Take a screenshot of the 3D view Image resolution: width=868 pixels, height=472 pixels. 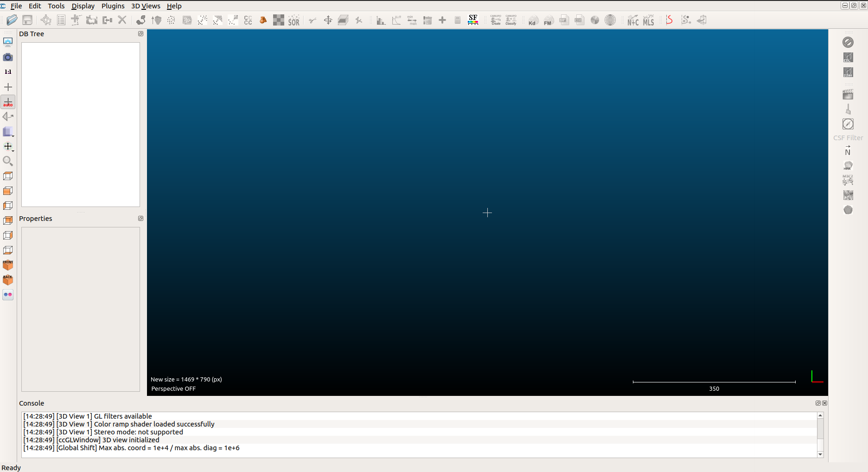pos(8,57)
